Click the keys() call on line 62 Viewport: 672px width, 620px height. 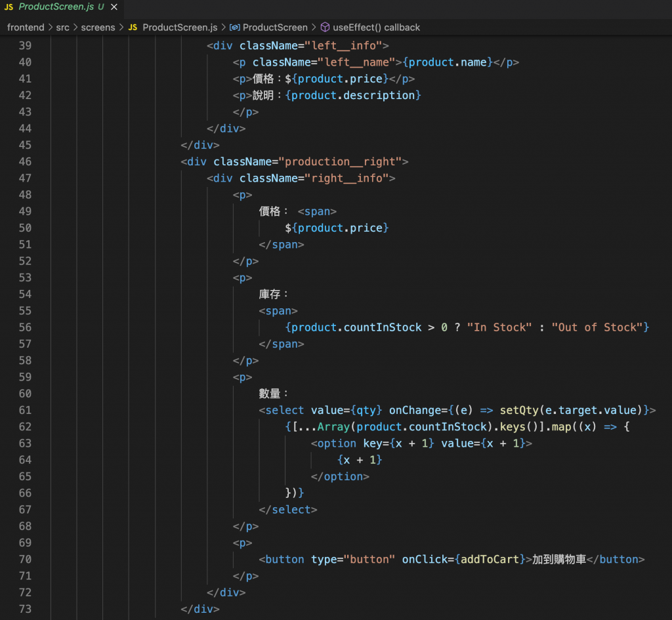pyautogui.click(x=519, y=426)
